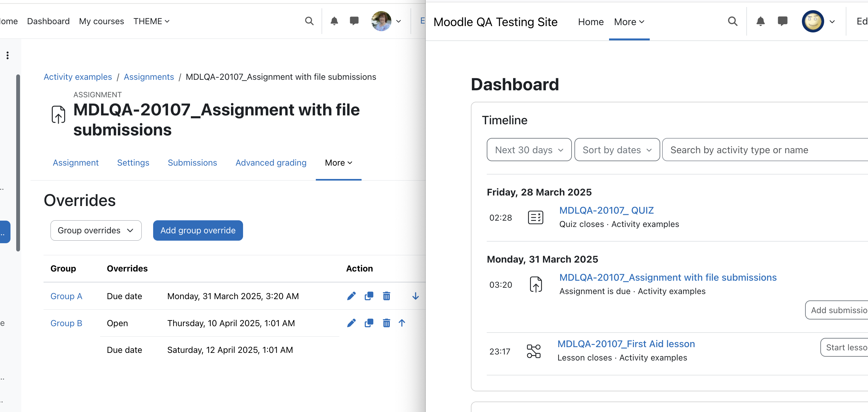This screenshot has width=868, height=412.
Task: Open the three-dot drawer menu icon
Action: (7, 55)
